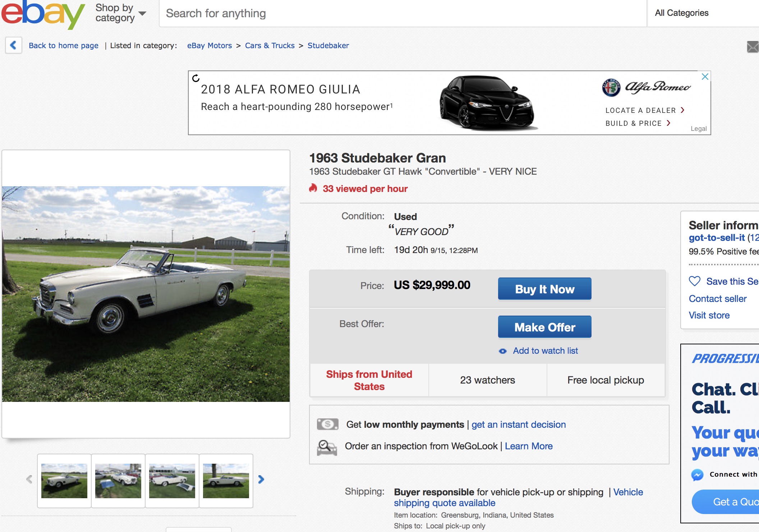Show next thumbnails with right chevron

261,480
